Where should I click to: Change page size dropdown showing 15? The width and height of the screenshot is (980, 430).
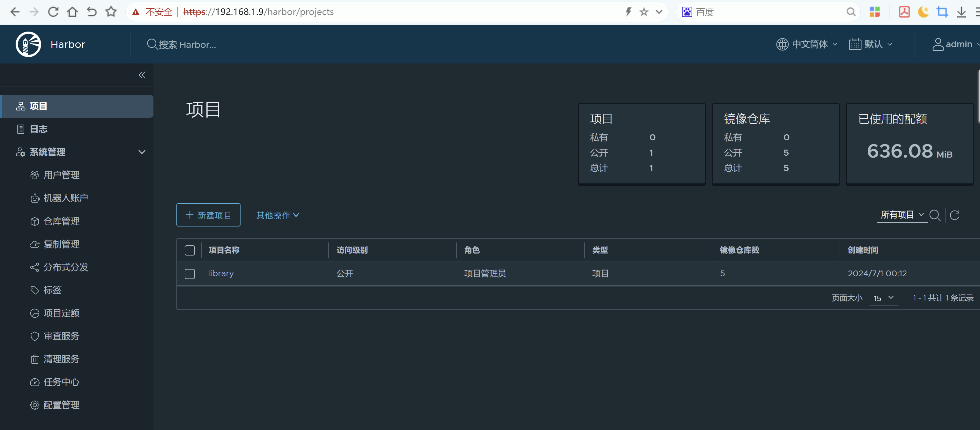pos(883,298)
